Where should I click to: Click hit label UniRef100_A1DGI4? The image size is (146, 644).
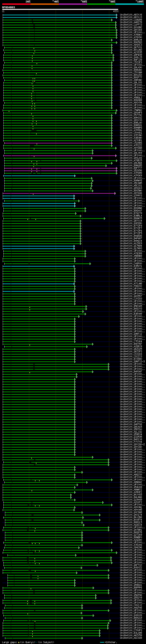(x=131, y=525)
